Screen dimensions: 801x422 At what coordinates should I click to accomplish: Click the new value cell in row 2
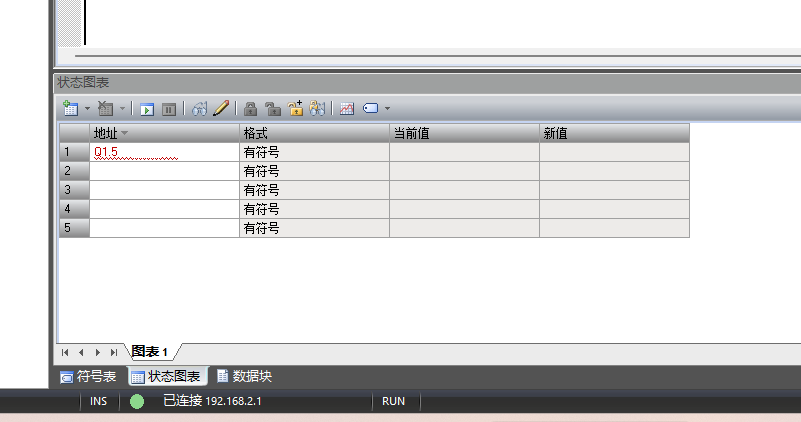(615, 171)
